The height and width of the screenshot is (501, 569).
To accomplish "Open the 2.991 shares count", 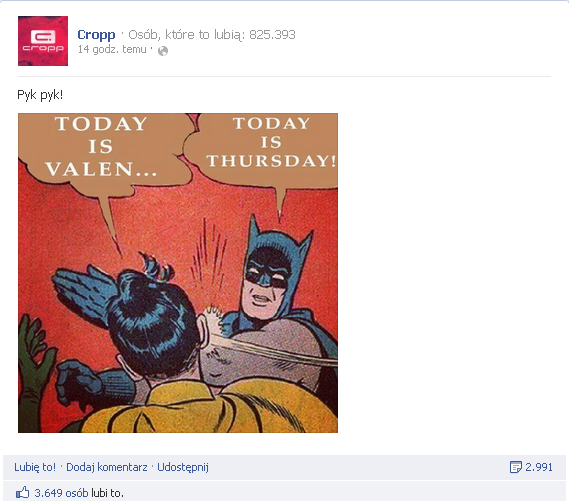I will coord(539,467).
